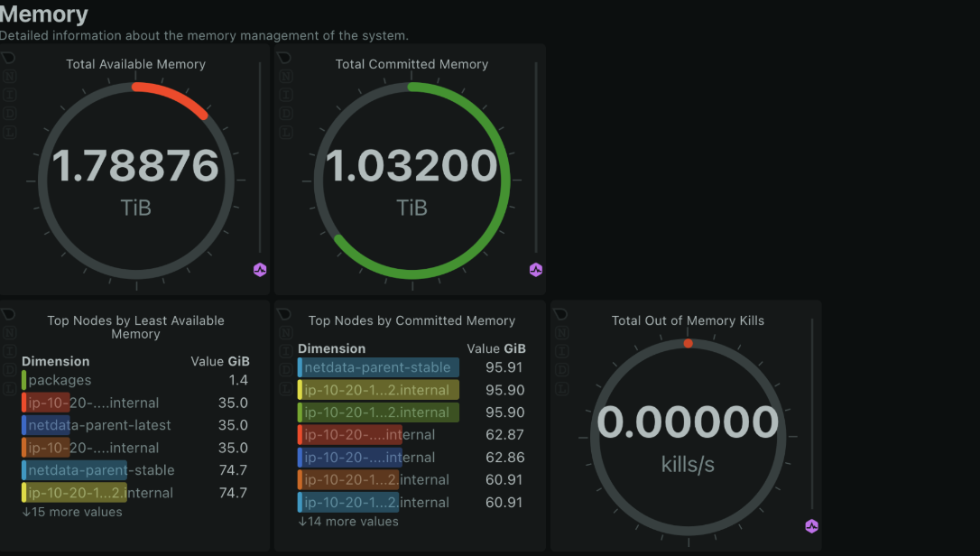Click the Total Out of Memory Kills title
The image size is (980, 556).
pos(689,320)
